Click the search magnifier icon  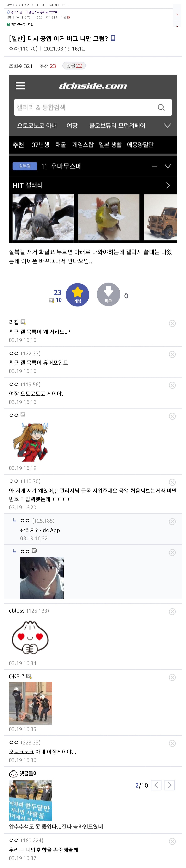point(161,107)
